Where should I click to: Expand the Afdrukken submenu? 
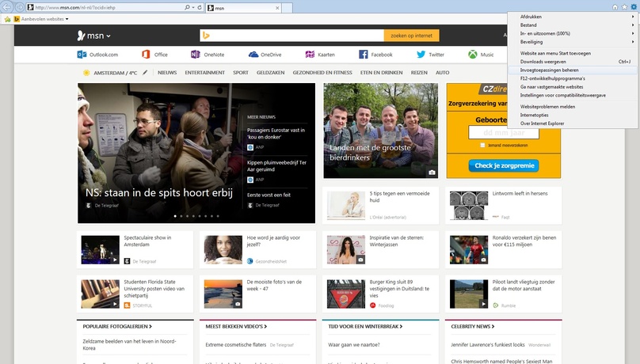pos(572,17)
